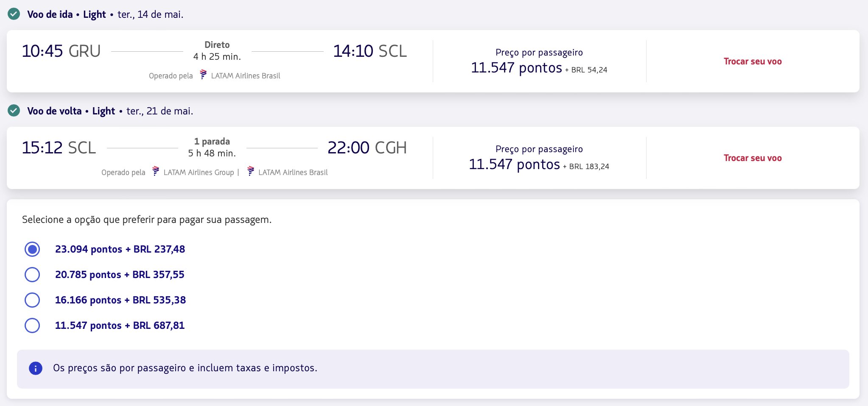Image resolution: width=868 pixels, height=406 pixels.
Task: Click the green checkmark beside Voo de volta
Action: tap(14, 111)
